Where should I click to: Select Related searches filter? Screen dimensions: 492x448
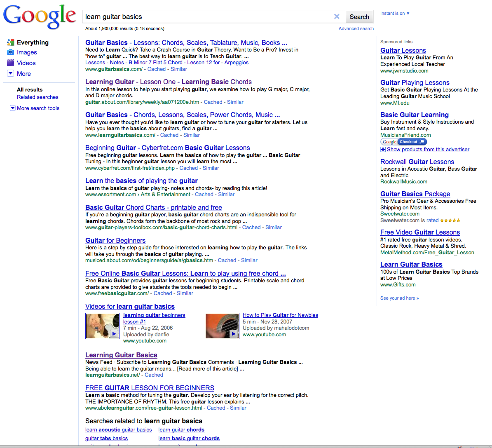[x=37, y=97]
